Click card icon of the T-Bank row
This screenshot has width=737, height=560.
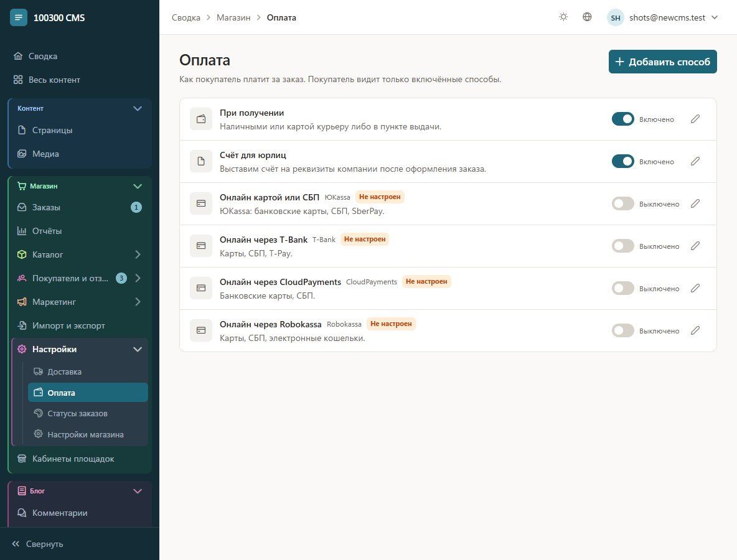pos(201,246)
